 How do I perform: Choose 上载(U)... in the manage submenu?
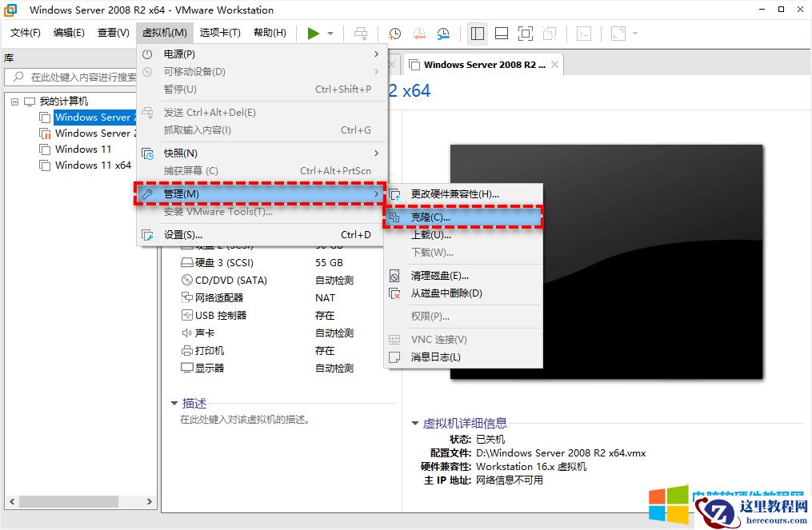(x=463, y=235)
